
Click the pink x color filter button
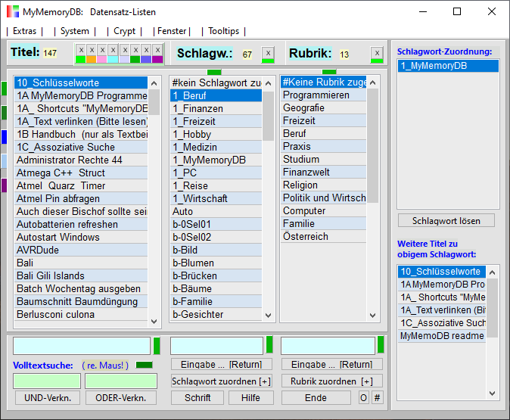coord(102,50)
